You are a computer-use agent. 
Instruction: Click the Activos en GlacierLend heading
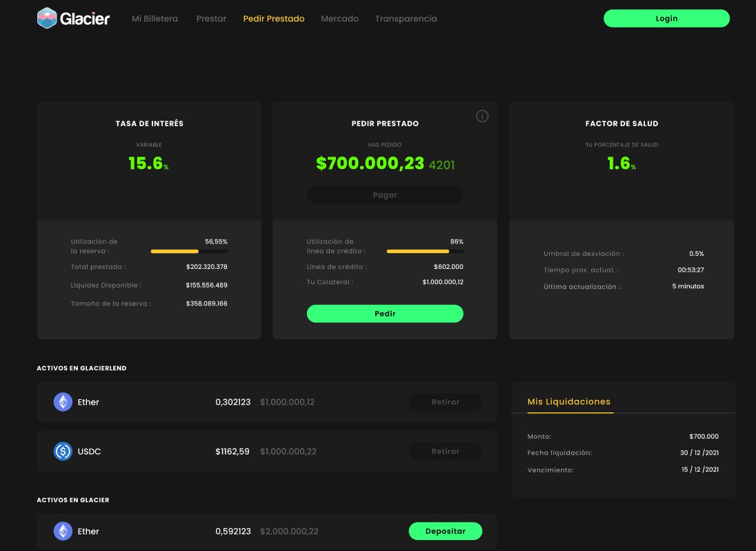(81, 368)
